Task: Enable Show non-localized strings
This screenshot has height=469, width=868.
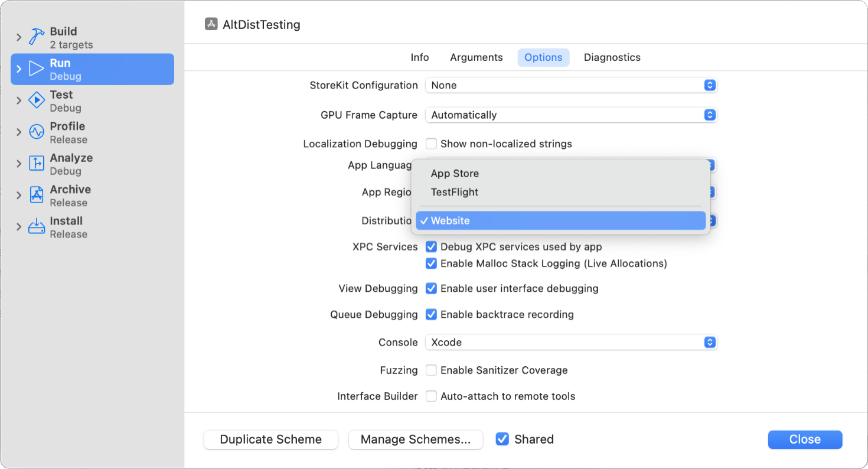Action: (x=431, y=144)
